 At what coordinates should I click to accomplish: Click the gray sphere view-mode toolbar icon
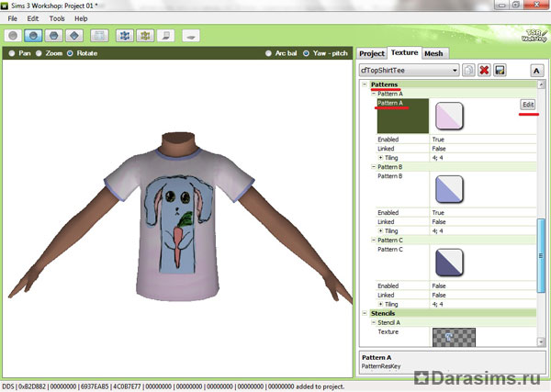click(x=13, y=36)
